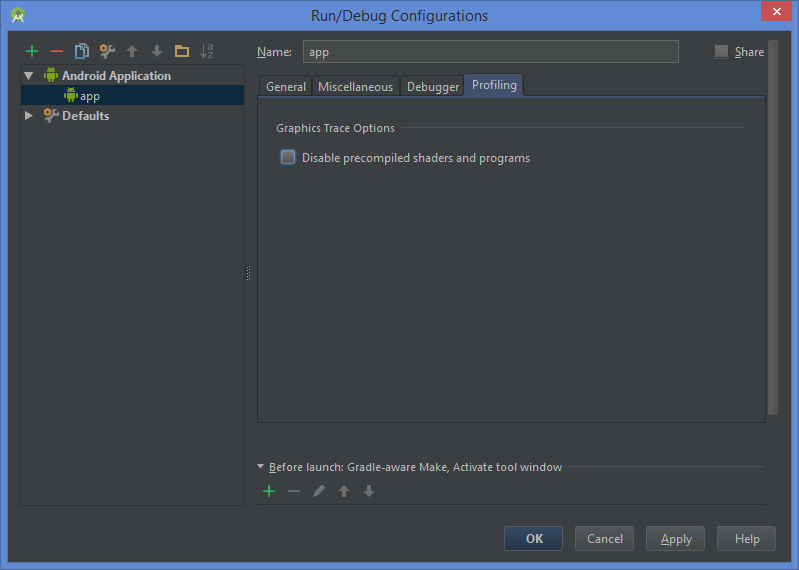Screen dimensions: 799x570
Task: Move the Before launch task down
Action: [x=369, y=491]
